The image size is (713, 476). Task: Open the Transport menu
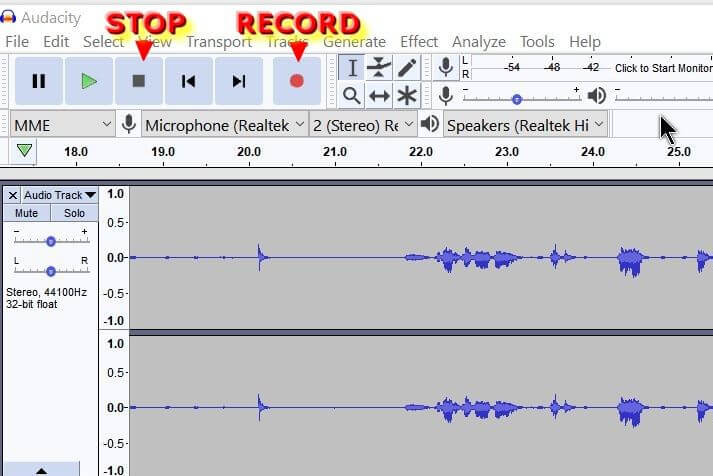[219, 42]
